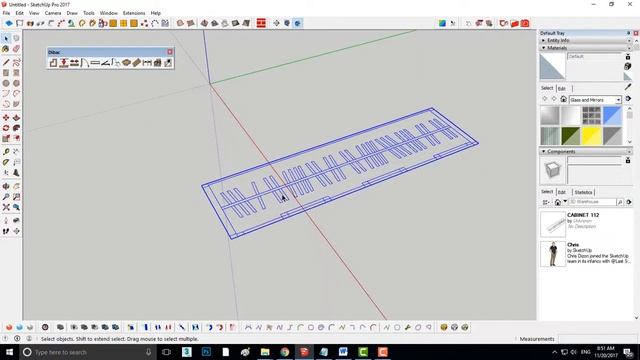This screenshot has height=360, width=640.
Task: Activate the Orbit camera tool
Action: 6,186
